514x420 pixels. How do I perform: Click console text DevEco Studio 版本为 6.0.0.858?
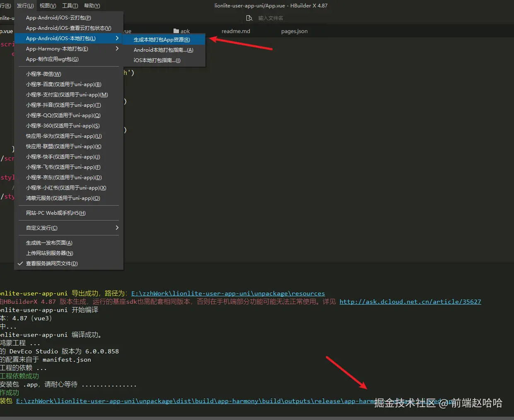(64, 351)
